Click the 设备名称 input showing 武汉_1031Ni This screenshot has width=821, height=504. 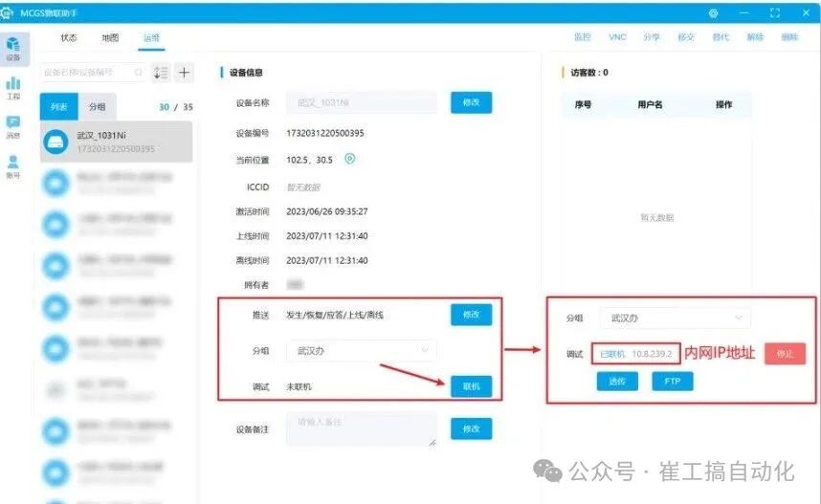coord(362,102)
